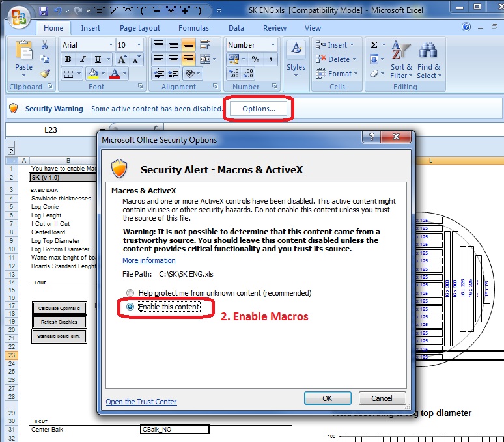Viewport: 504px width, 442px height.
Task: Open the Trust Center link
Action: [141, 402]
